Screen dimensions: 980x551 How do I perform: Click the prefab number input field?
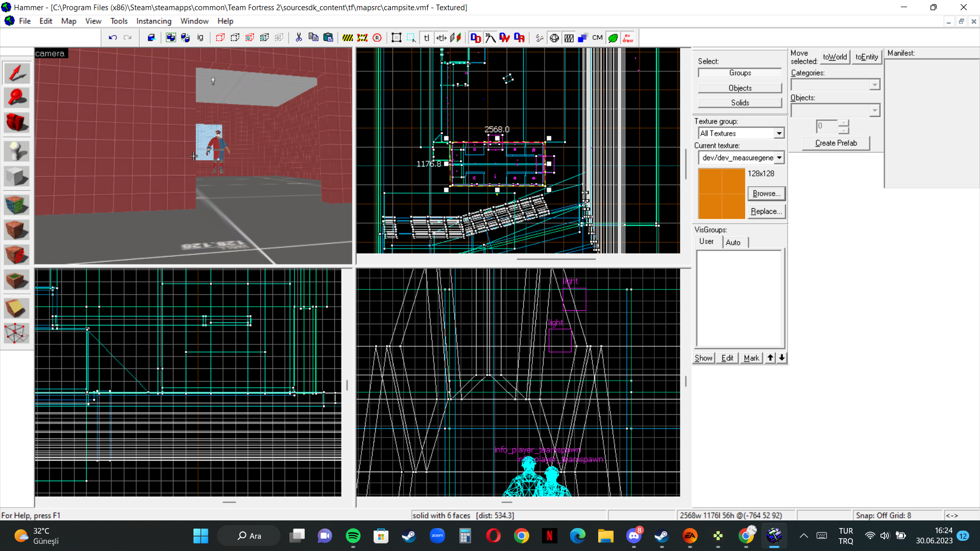point(826,126)
